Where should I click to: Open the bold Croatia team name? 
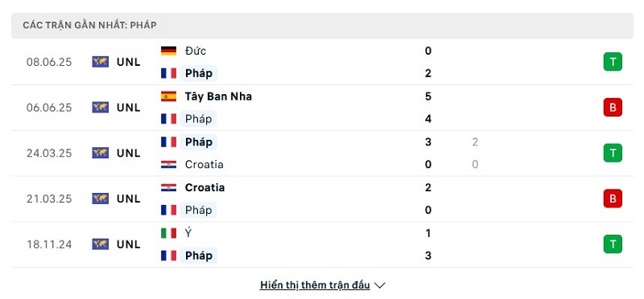205,187
